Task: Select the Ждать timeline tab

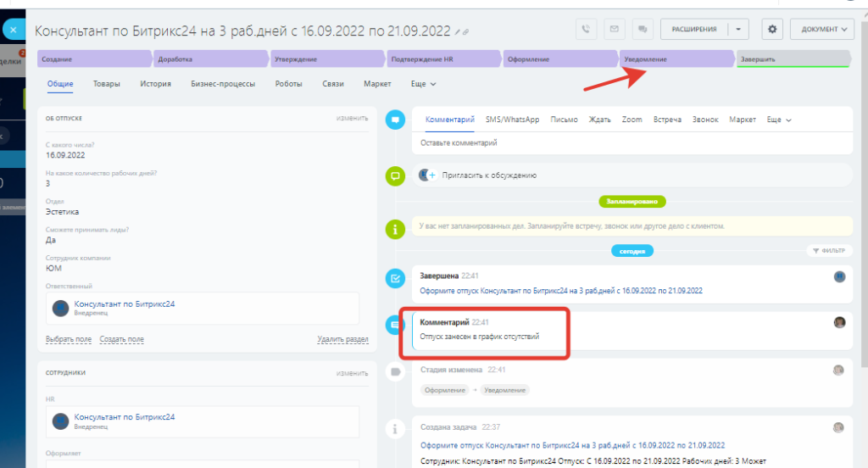Action: [599, 120]
